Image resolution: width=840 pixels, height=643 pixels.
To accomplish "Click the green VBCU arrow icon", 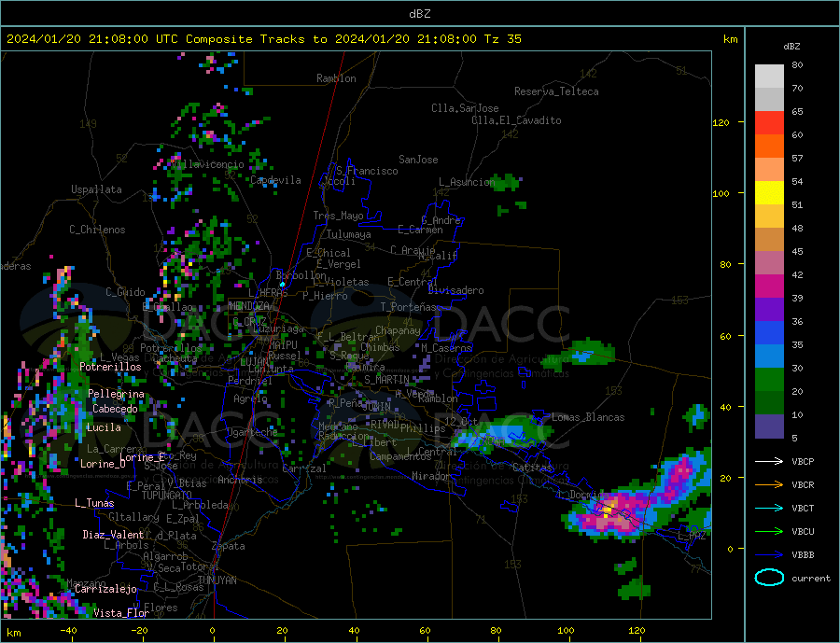I will (x=769, y=532).
